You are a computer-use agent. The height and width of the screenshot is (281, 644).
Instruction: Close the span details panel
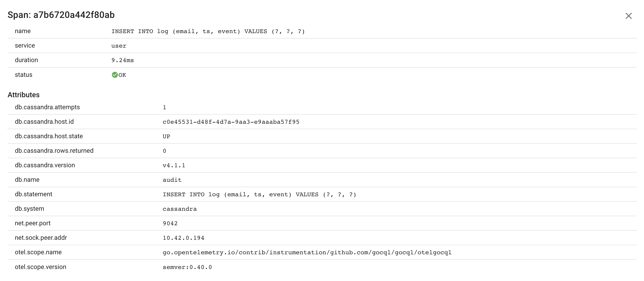point(628,16)
